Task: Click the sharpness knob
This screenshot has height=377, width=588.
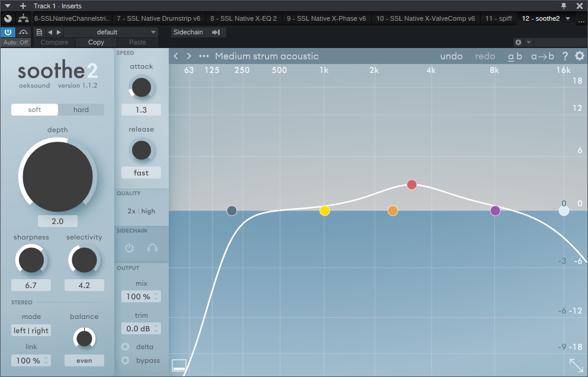Action: (x=31, y=260)
